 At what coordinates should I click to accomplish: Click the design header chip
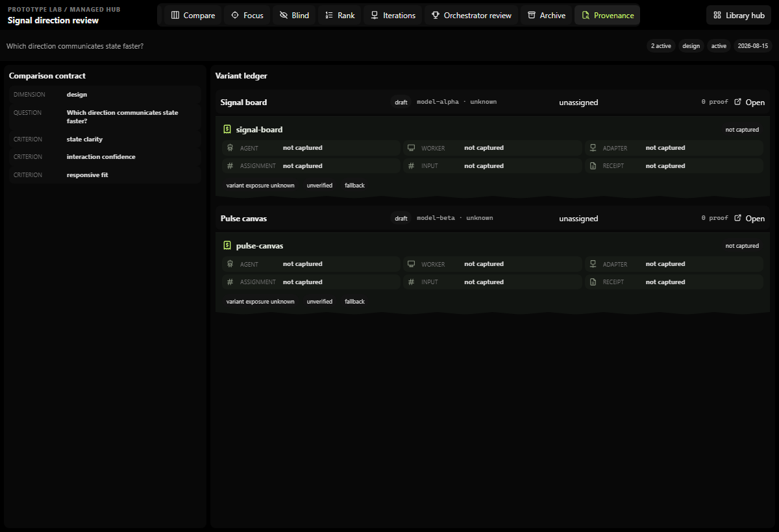691,46
